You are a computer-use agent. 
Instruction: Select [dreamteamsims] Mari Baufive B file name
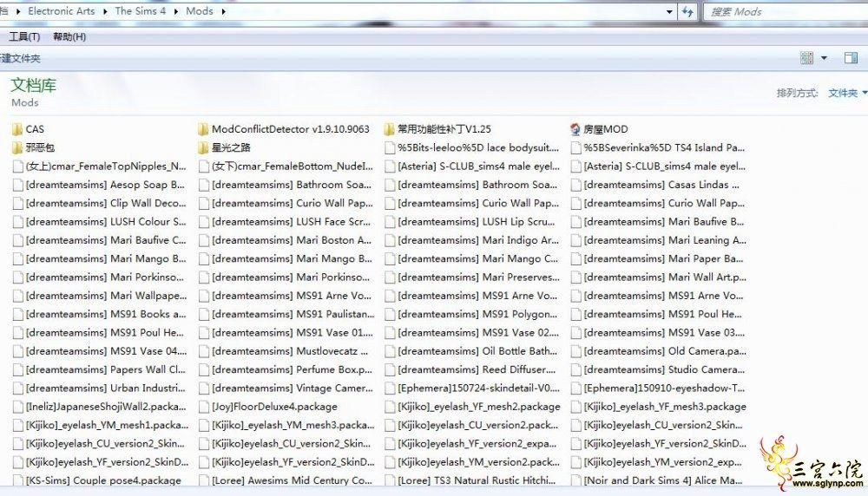664,222
